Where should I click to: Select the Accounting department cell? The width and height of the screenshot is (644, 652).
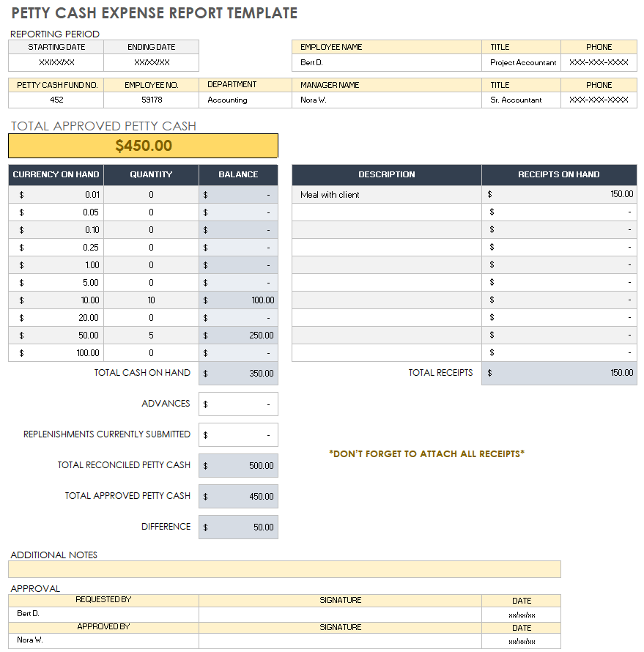(x=245, y=100)
